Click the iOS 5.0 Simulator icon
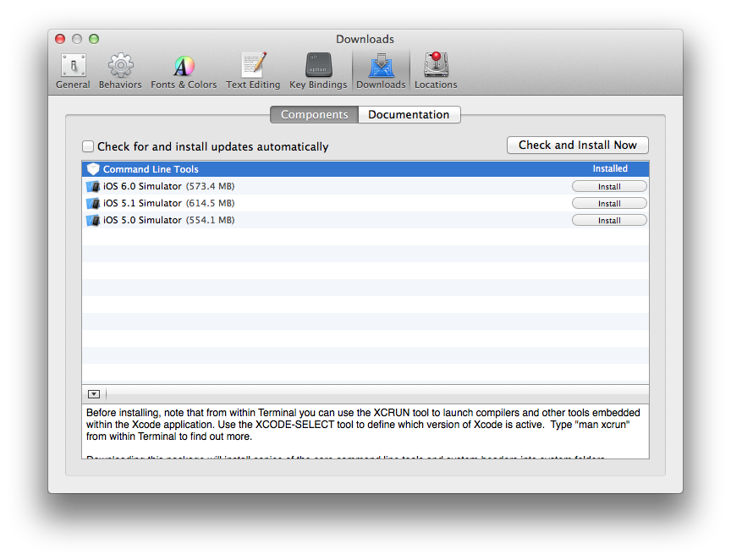731x560 pixels. tap(93, 220)
